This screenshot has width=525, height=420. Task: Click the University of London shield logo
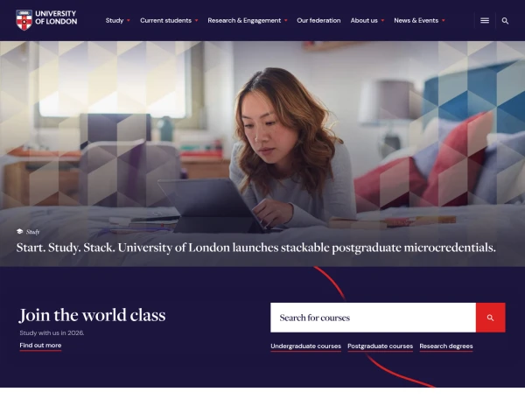pyautogui.click(x=24, y=20)
